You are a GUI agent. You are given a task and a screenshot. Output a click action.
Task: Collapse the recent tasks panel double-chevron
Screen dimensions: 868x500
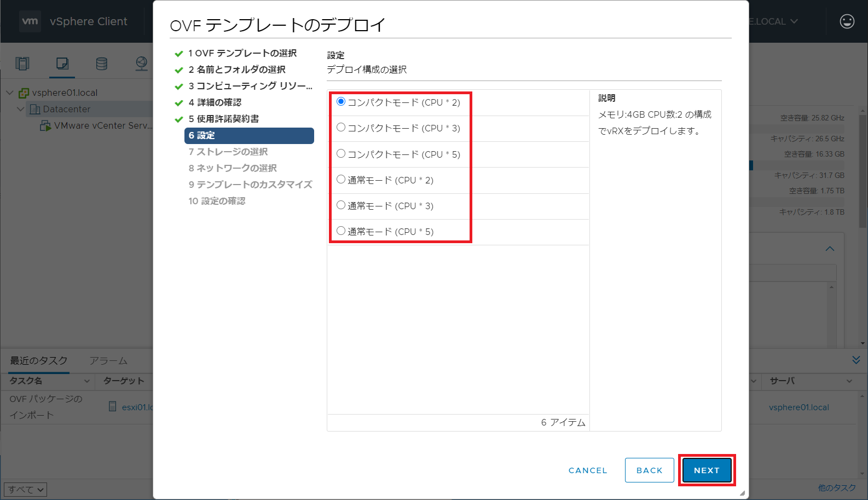click(856, 360)
